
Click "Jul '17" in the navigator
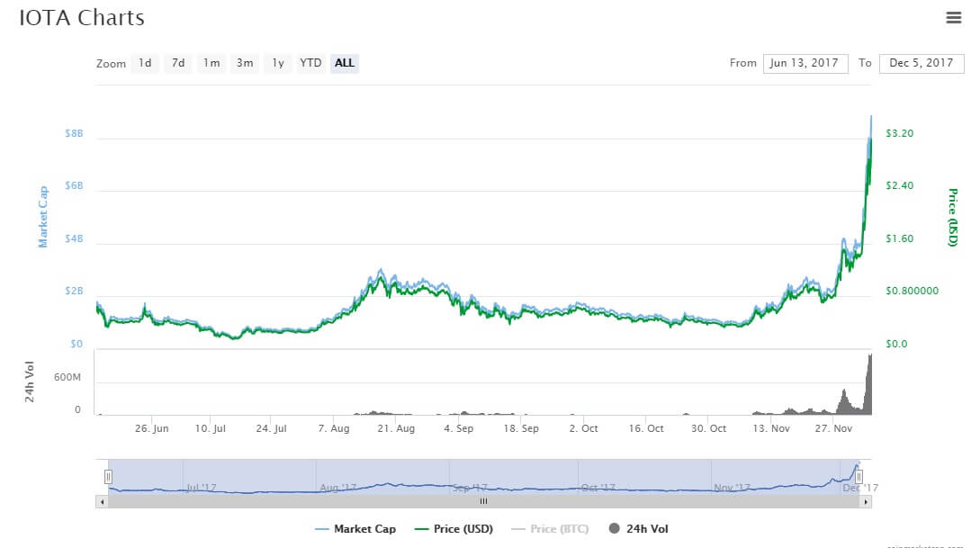click(x=202, y=488)
